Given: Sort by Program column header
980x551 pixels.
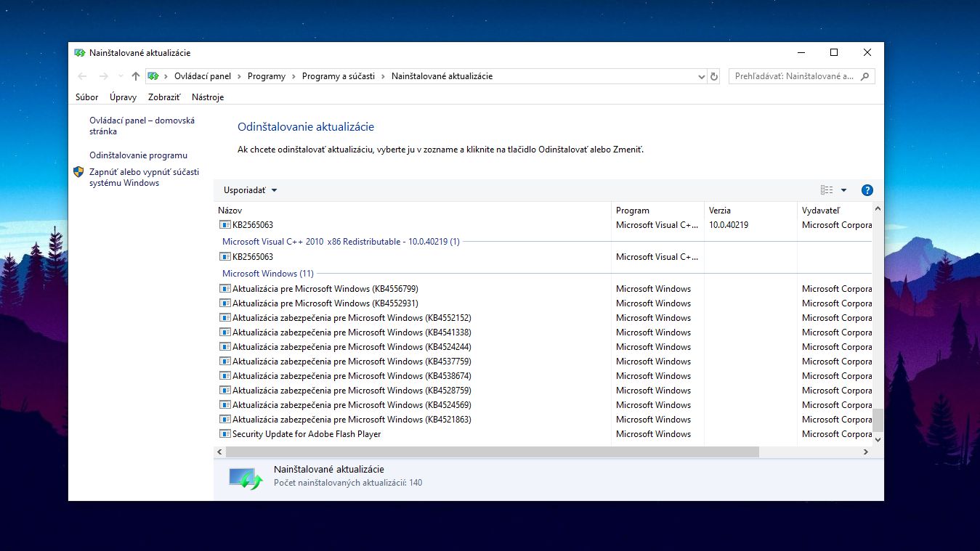Looking at the screenshot, I should pos(658,211).
